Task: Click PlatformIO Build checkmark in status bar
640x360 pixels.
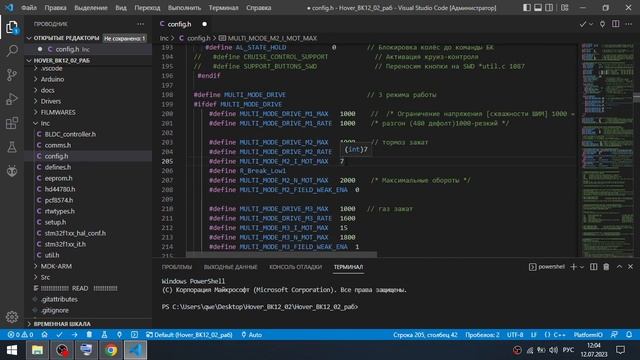Action: [x=60, y=335]
